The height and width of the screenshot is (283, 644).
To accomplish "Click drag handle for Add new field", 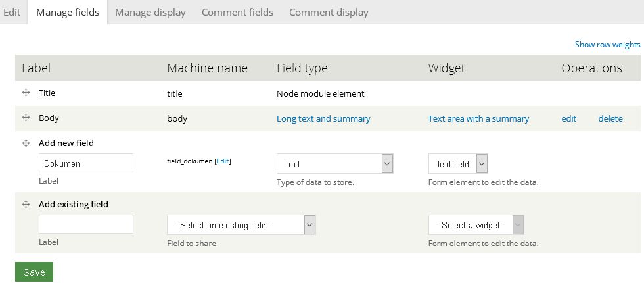I will coord(26,143).
